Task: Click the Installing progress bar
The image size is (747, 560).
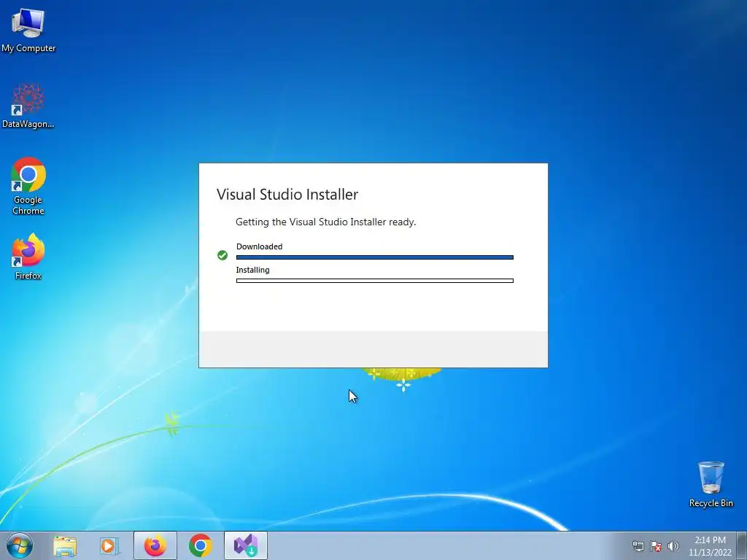Action: pos(375,281)
